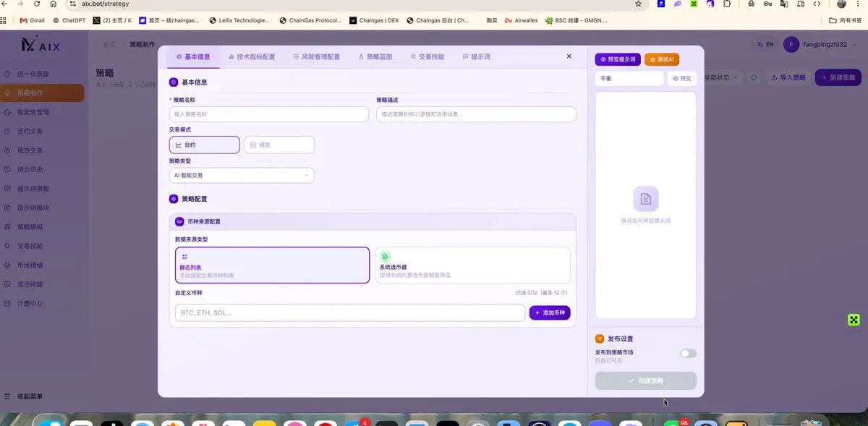The image size is (868, 426).
Task: Switch to the 风险管理配置 tab
Action: 316,56
